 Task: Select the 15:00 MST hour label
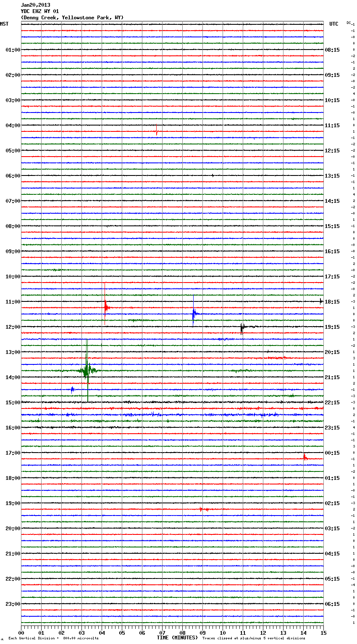pyautogui.click(x=13, y=403)
